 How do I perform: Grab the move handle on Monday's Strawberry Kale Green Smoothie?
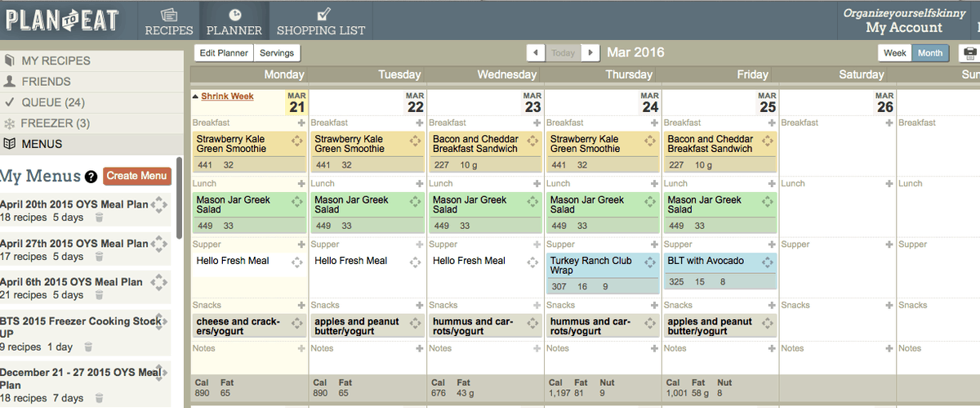pos(297,141)
